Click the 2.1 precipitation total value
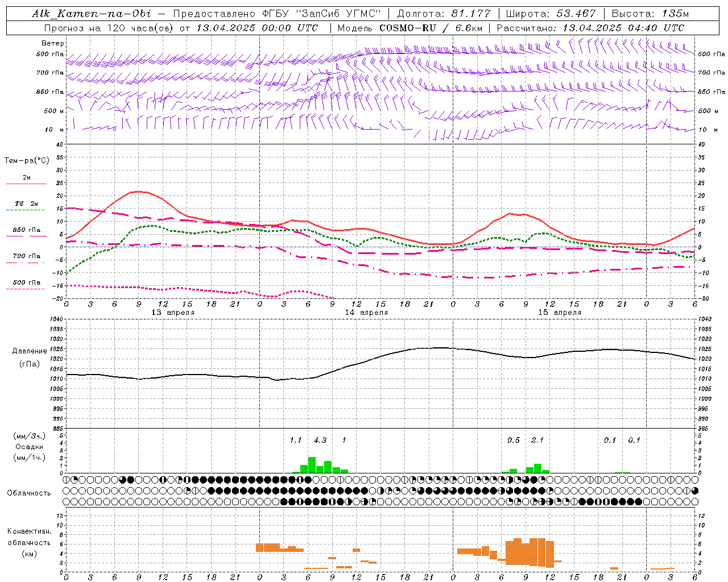 click(537, 440)
